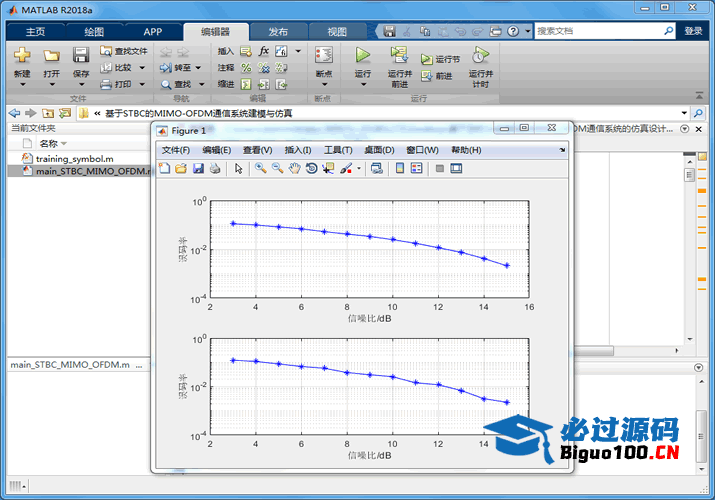The image size is (715, 500).
Task: Open the Tools (工具) menu in Figure 1
Action: tap(338, 150)
